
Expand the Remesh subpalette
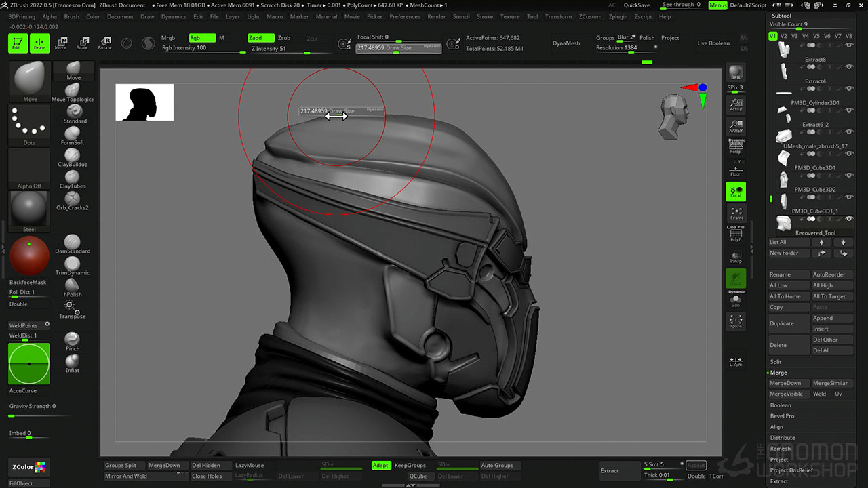point(781,449)
